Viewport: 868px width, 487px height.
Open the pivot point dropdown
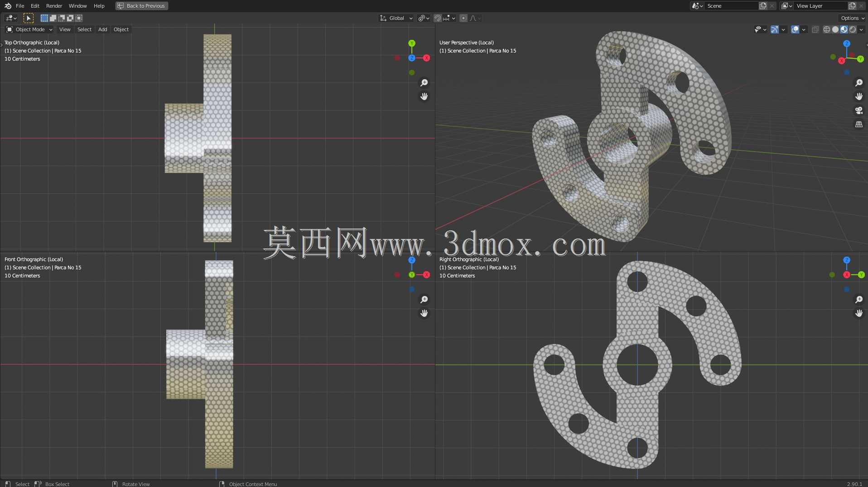pyautogui.click(x=424, y=18)
